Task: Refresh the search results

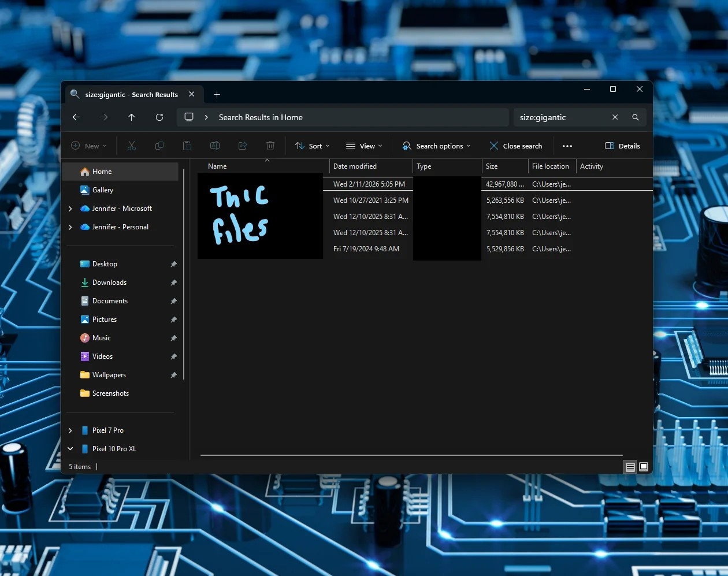Action: 159,117
